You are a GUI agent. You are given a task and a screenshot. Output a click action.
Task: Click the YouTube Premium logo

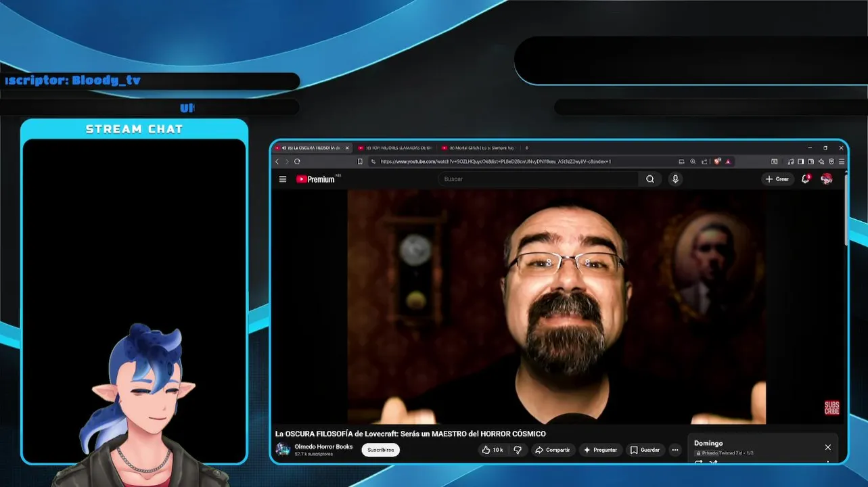tap(315, 179)
